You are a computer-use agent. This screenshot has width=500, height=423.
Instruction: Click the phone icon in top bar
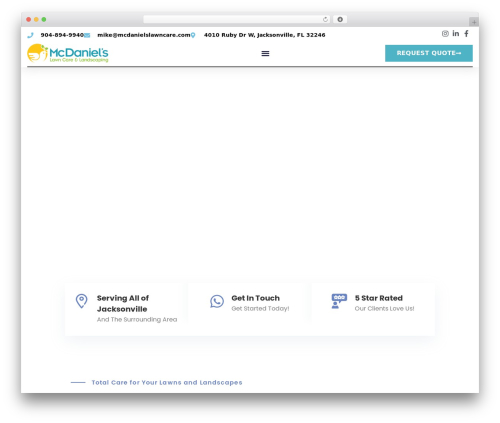tap(30, 35)
